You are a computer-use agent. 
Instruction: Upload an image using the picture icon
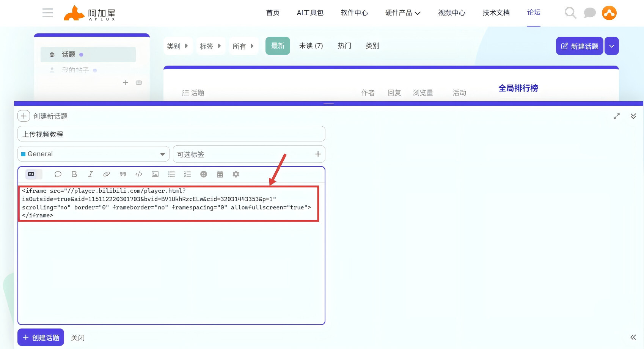155,174
